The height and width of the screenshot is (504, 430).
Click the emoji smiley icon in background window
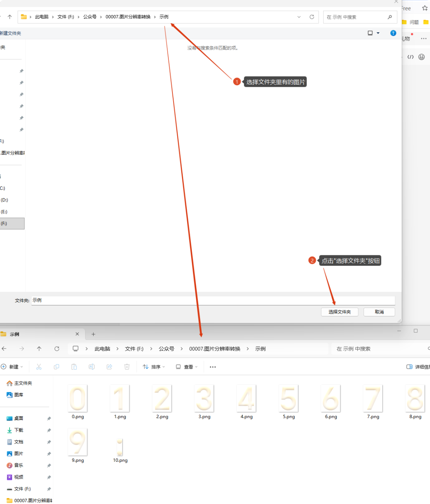pos(422,57)
